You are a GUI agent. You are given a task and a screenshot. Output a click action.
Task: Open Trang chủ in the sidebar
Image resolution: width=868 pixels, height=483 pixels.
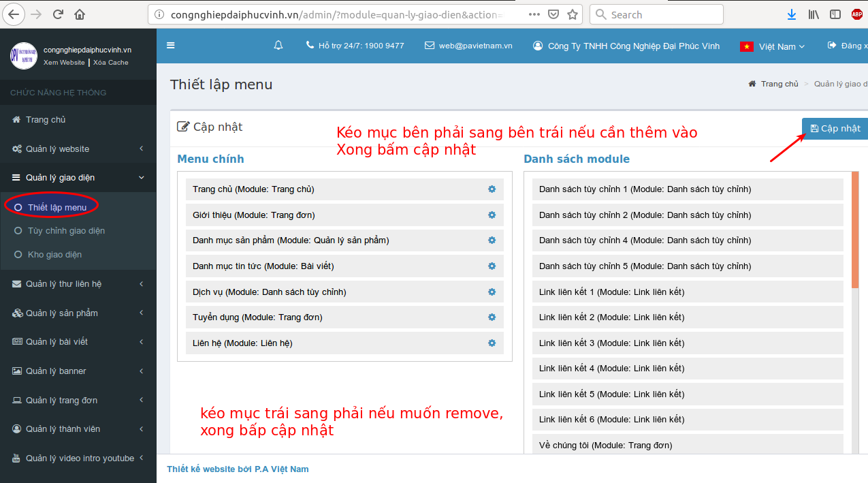[78, 120]
